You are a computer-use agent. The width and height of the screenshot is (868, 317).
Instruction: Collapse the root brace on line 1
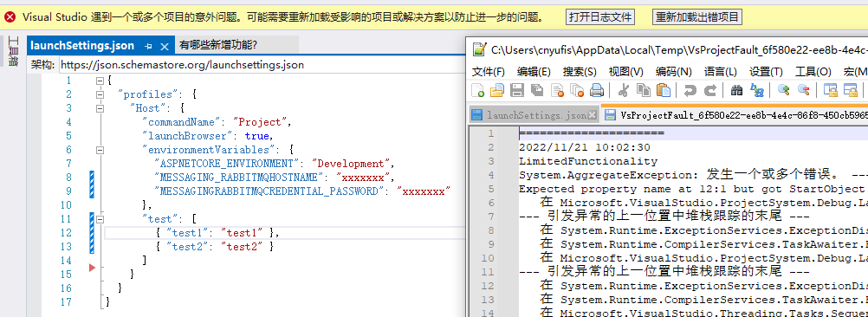(x=100, y=81)
